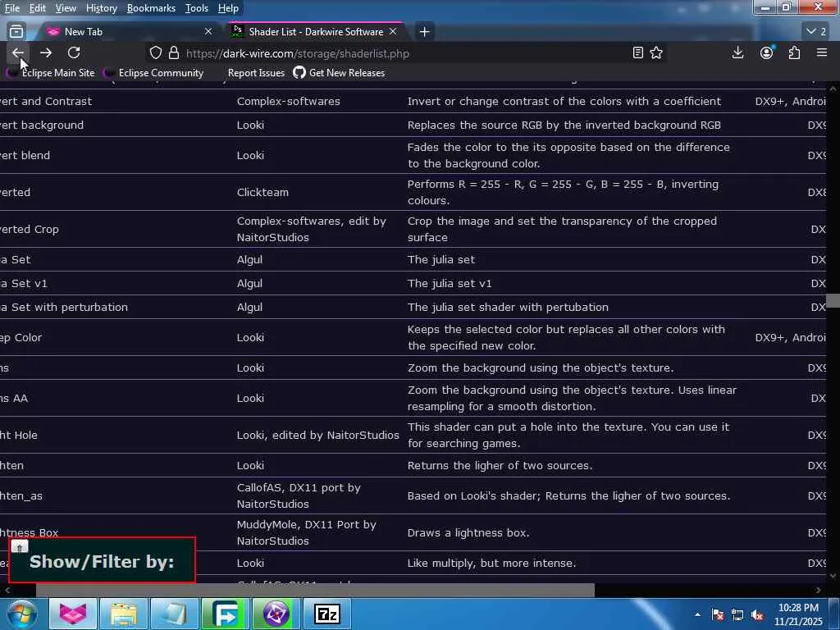Image resolution: width=840 pixels, height=630 pixels.
Task: Select 'The julia set shader with pertubation' text
Action: coord(508,308)
